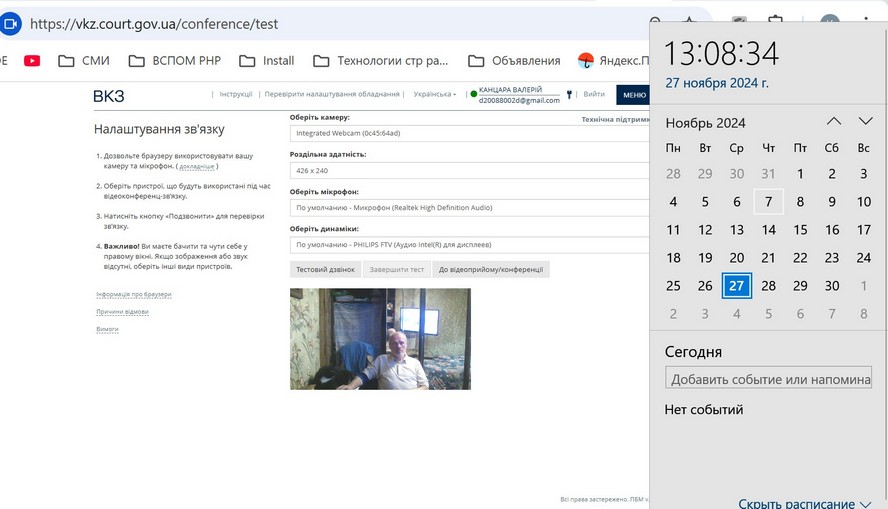The height and width of the screenshot is (509, 888).
Task: Click Добавить событие или напоминание field
Action: pos(768,379)
